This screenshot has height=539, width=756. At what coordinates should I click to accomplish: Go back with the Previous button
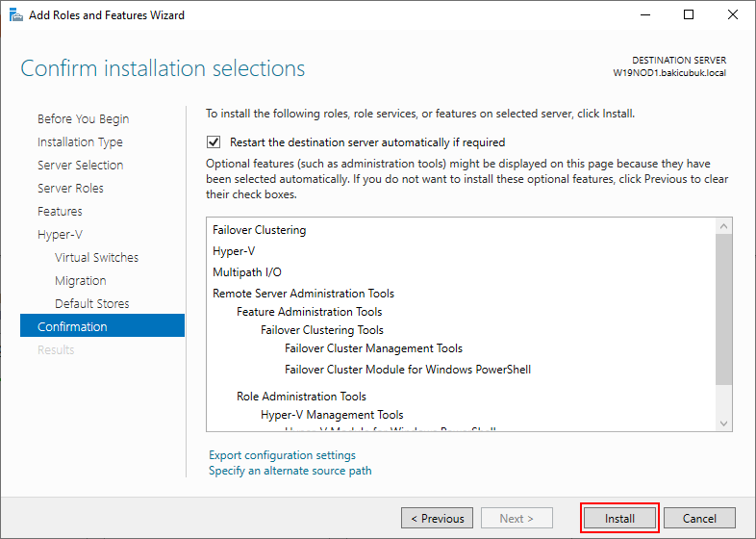point(437,518)
